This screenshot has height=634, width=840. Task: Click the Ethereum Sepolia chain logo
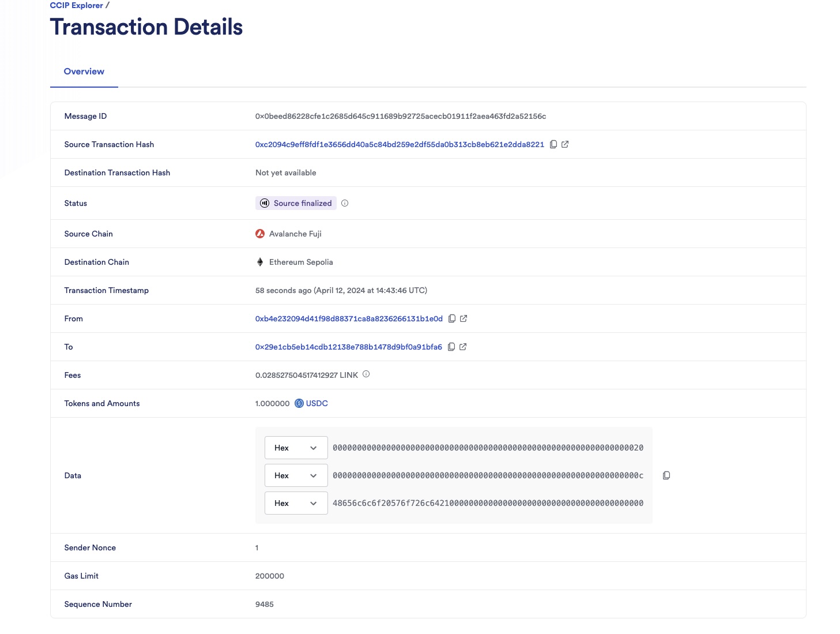pos(260,262)
